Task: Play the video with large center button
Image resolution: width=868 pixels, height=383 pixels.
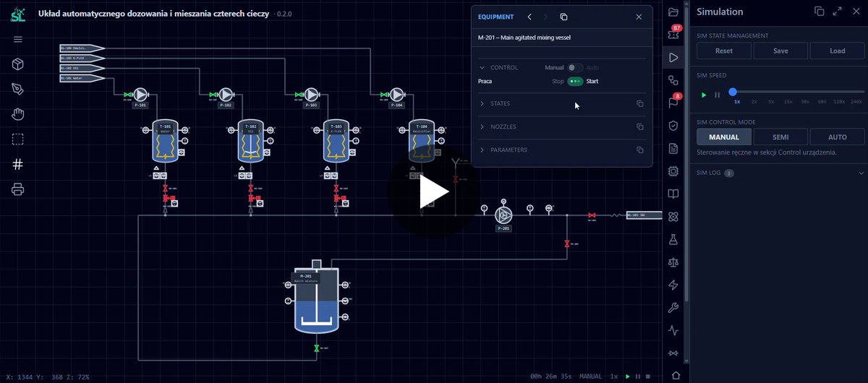Action: point(434,191)
